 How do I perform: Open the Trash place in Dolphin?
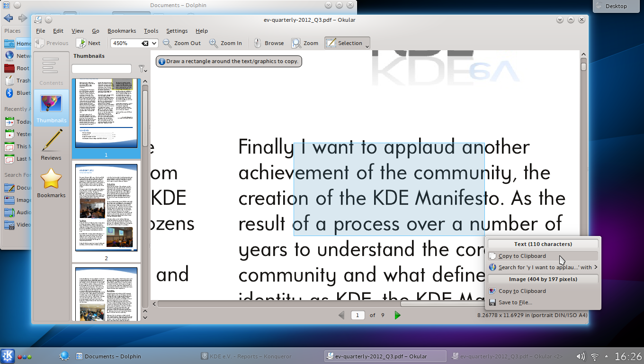(x=17, y=81)
